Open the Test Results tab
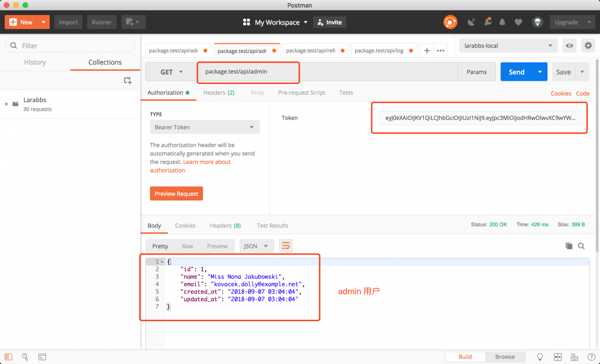 coord(272,225)
